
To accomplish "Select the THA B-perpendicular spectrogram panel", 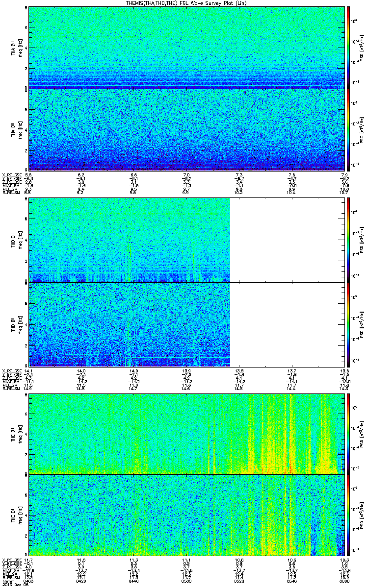I will [186, 48].
